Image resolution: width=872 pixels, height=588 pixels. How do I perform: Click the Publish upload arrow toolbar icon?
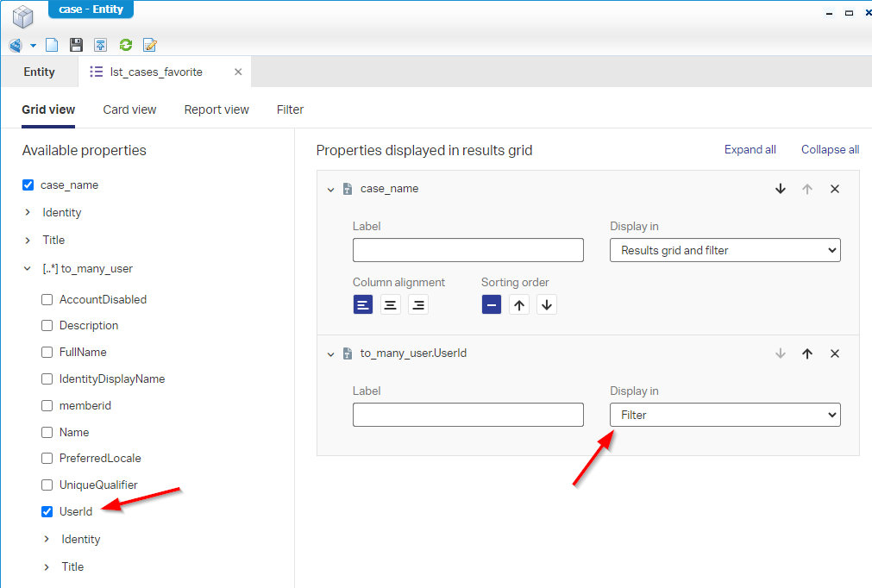coord(101,46)
